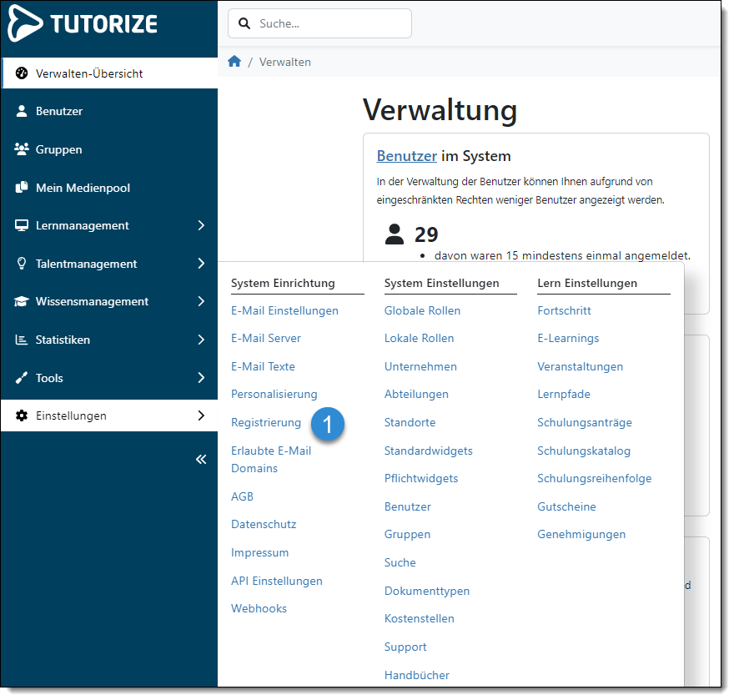Expand the Lernmanagement submenu chevron

click(x=203, y=225)
